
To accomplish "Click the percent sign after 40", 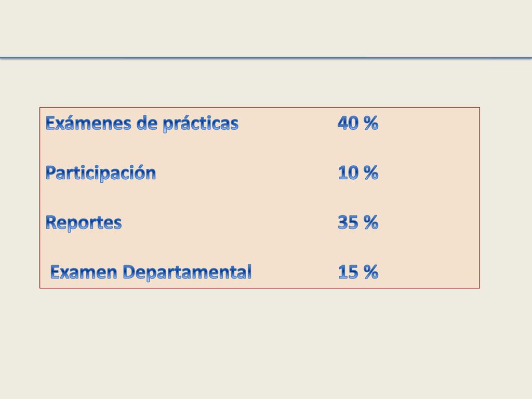I will 371,123.
